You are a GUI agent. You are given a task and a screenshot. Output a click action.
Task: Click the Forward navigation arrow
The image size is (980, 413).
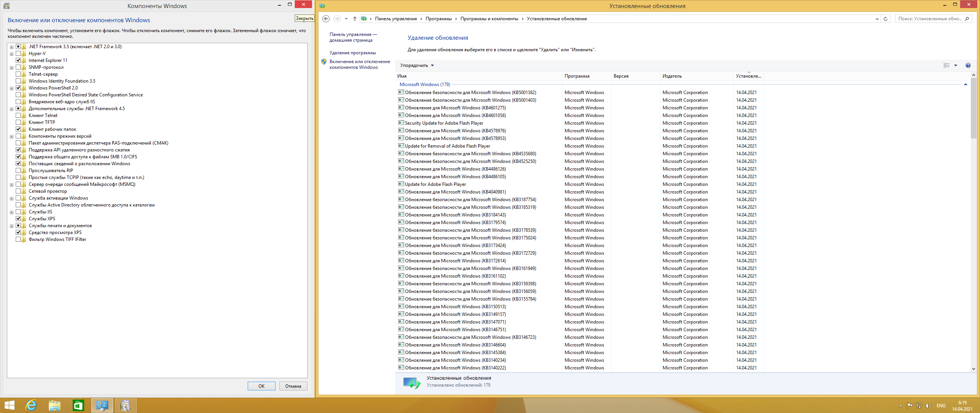click(337, 19)
